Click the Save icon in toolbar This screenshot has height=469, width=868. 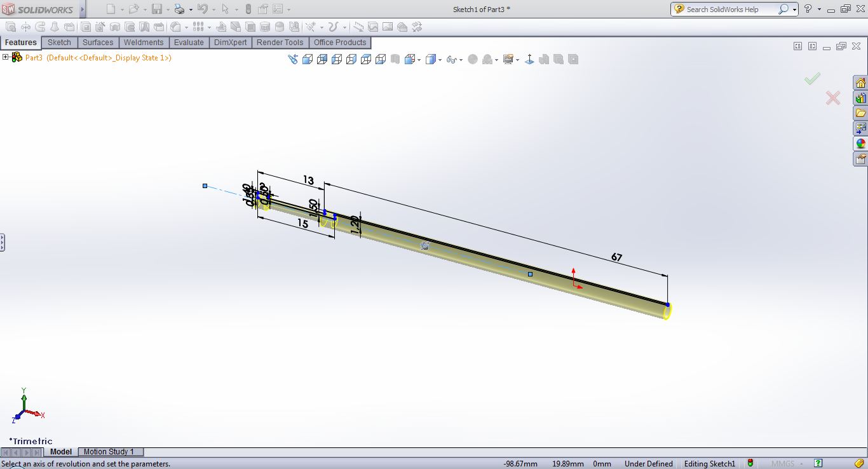156,10
